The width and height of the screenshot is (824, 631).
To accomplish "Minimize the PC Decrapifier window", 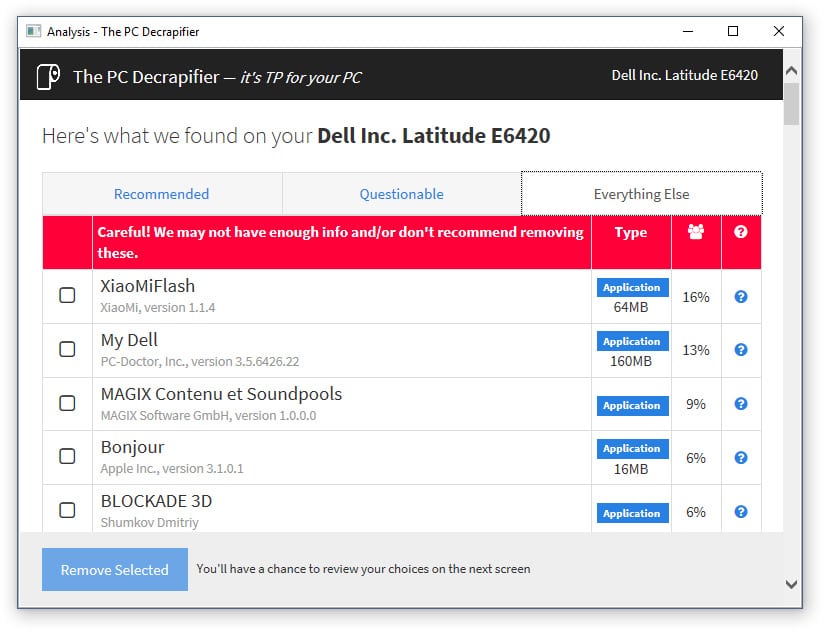I will pos(688,31).
